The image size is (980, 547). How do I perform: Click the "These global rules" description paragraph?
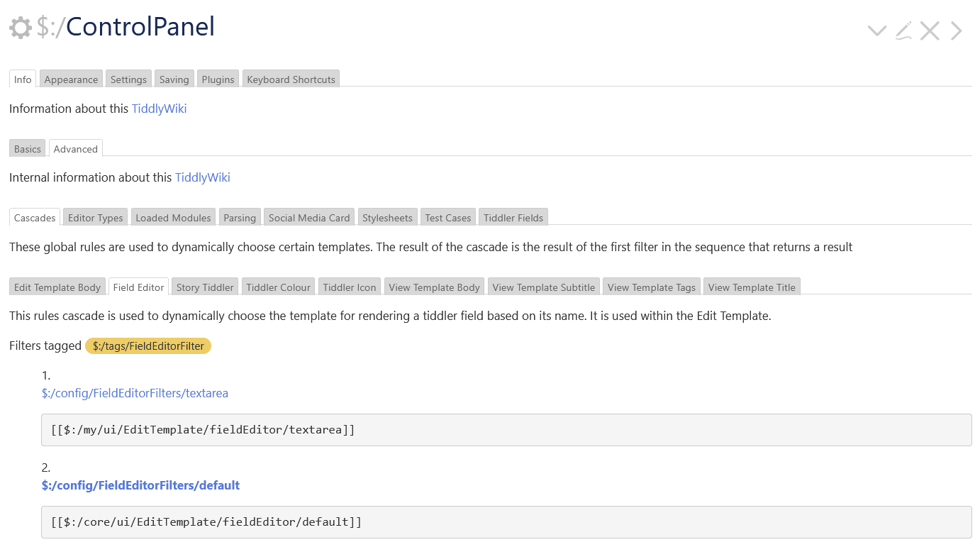[430, 247]
